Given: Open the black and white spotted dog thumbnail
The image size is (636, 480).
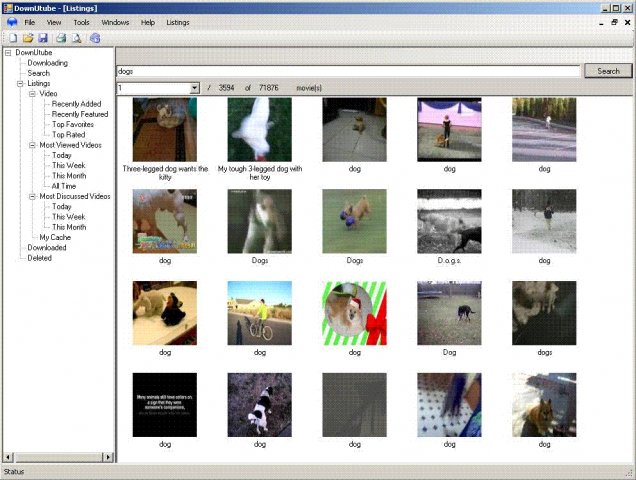Looking at the screenshot, I should click(260, 405).
